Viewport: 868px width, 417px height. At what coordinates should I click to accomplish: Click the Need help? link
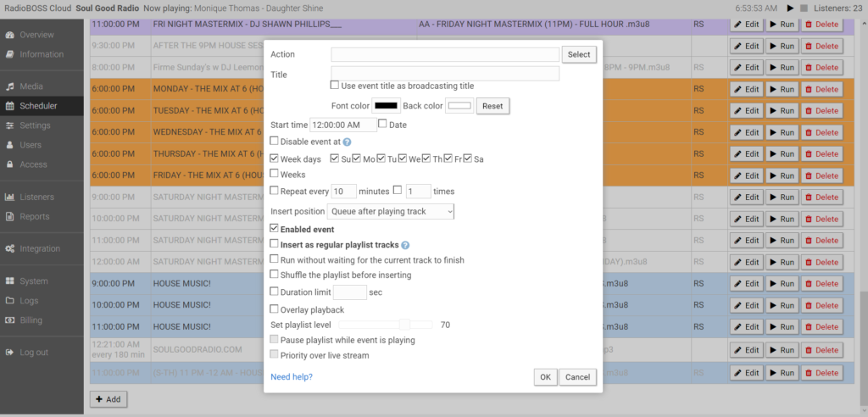[x=291, y=376]
